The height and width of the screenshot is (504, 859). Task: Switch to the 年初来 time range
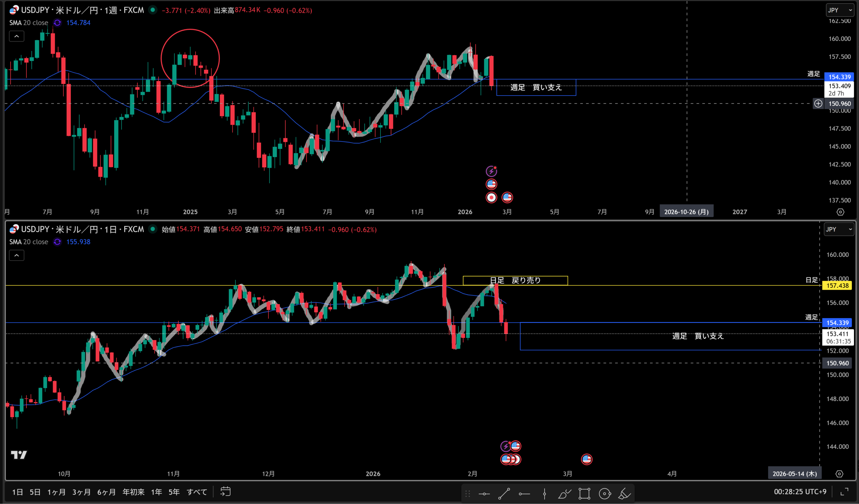pyautogui.click(x=133, y=492)
